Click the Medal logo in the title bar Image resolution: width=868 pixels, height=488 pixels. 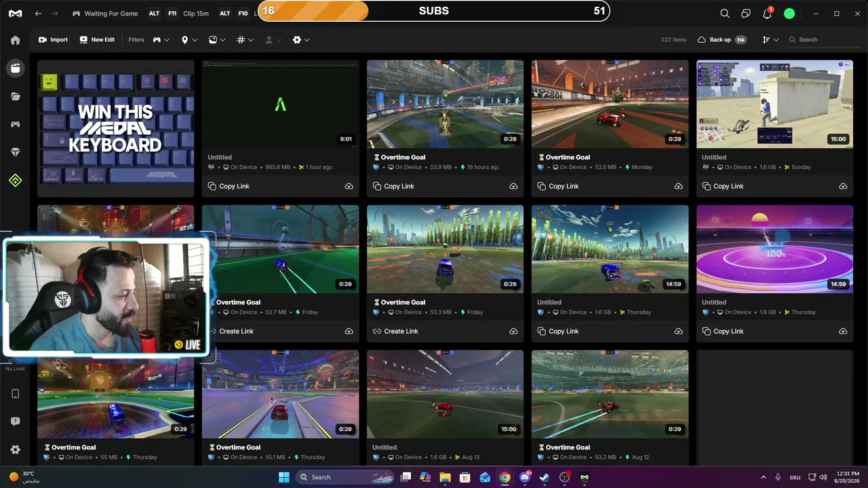point(15,14)
